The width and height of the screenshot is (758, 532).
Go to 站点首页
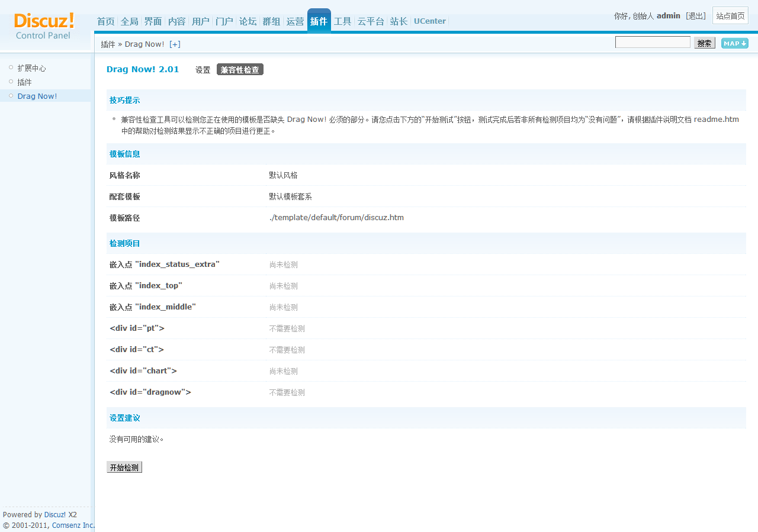[730, 16]
